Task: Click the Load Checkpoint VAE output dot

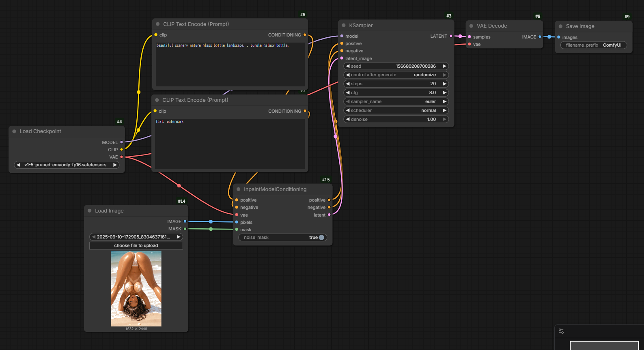Action: pyautogui.click(x=121, y=157)
